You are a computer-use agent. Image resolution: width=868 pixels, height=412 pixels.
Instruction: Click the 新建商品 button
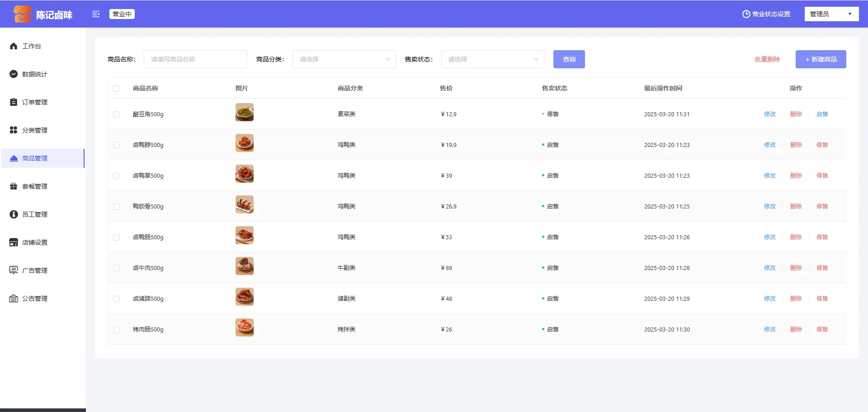point(821,59)
